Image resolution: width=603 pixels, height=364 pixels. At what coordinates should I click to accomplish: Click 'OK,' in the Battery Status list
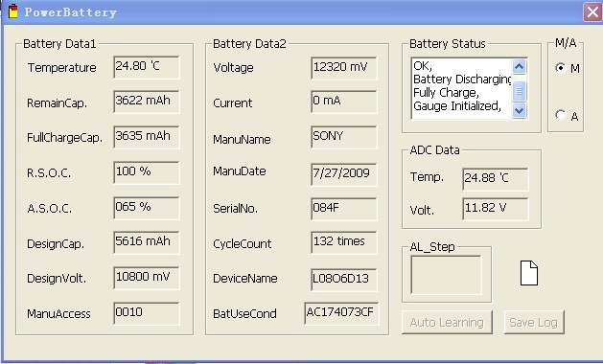(x=423, y=66)
